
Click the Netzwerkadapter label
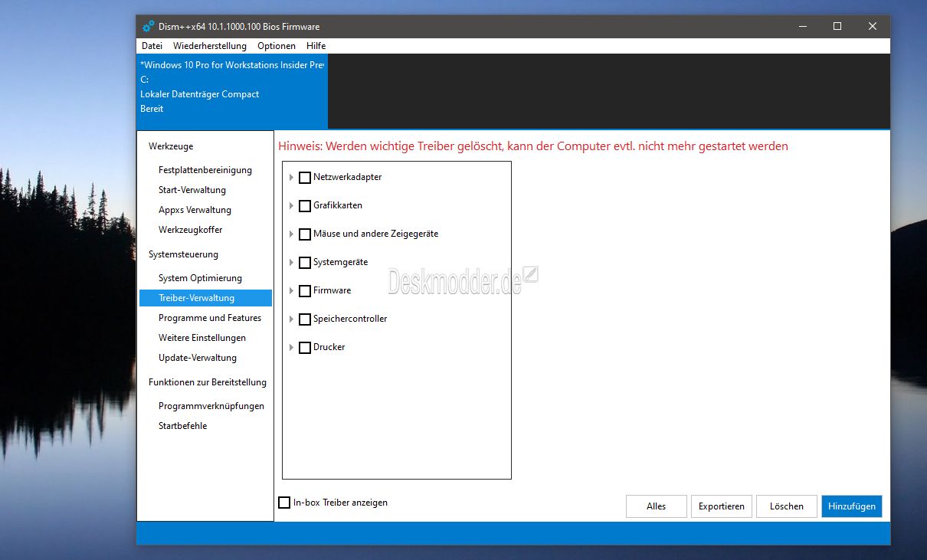(347, 177)
